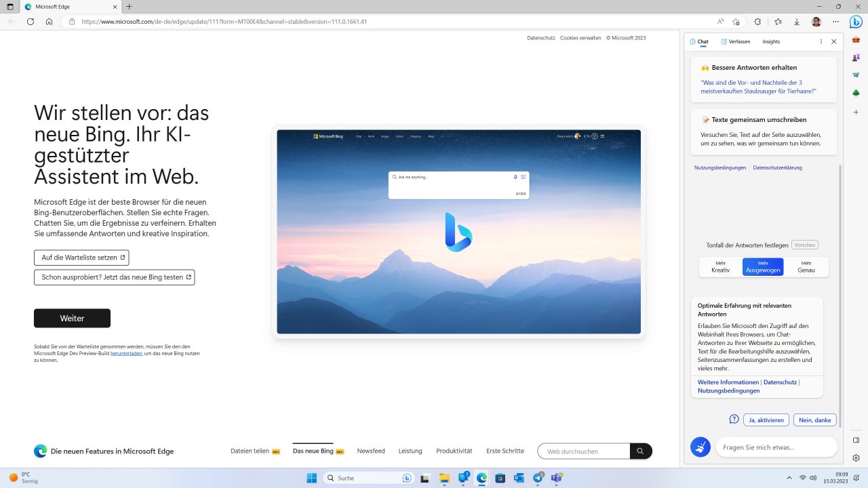This screenshot has height=488, width=868.
Task: Select Mehr Kreativ tone
Action: tap(720, 266)
